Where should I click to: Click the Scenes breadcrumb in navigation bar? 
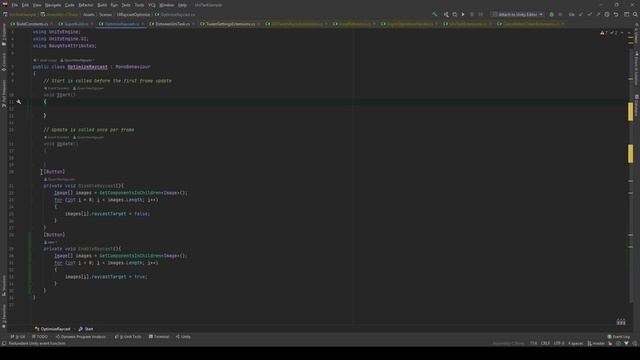coord(105,15)
